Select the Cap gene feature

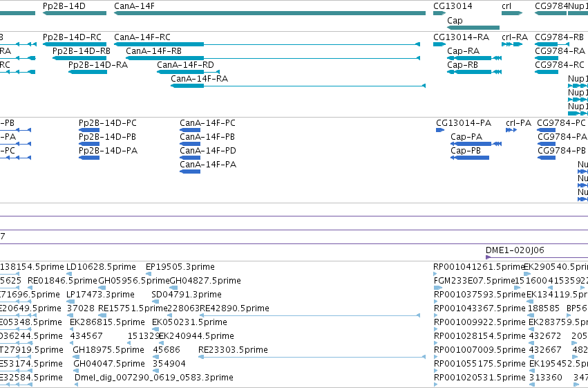(473, 28)
